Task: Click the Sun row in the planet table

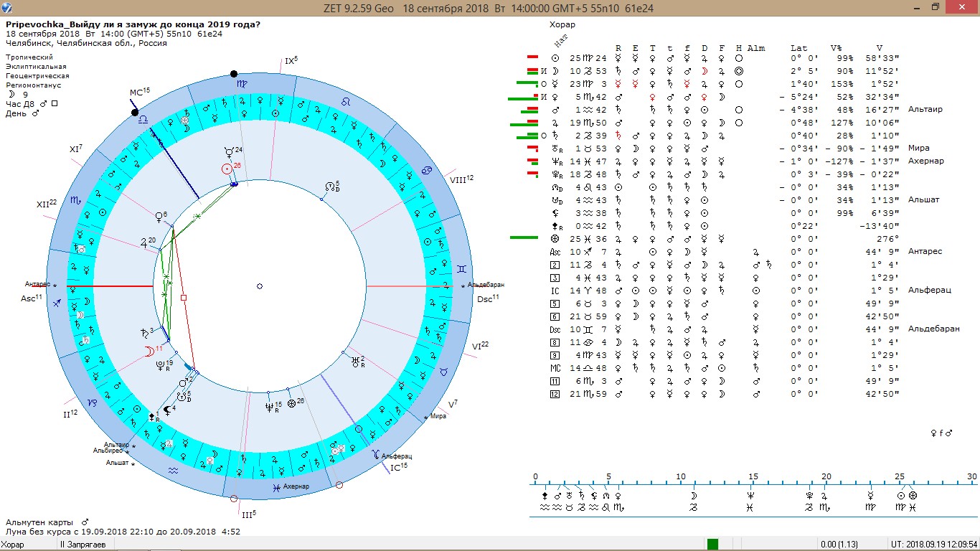Action: click(555, 58)
